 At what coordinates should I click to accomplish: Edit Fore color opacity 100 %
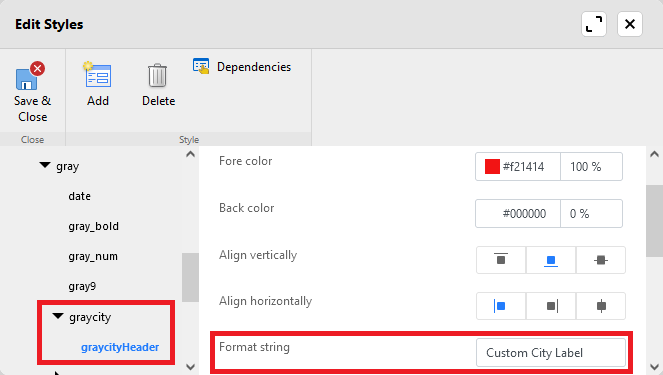click(x=591, y=167)
